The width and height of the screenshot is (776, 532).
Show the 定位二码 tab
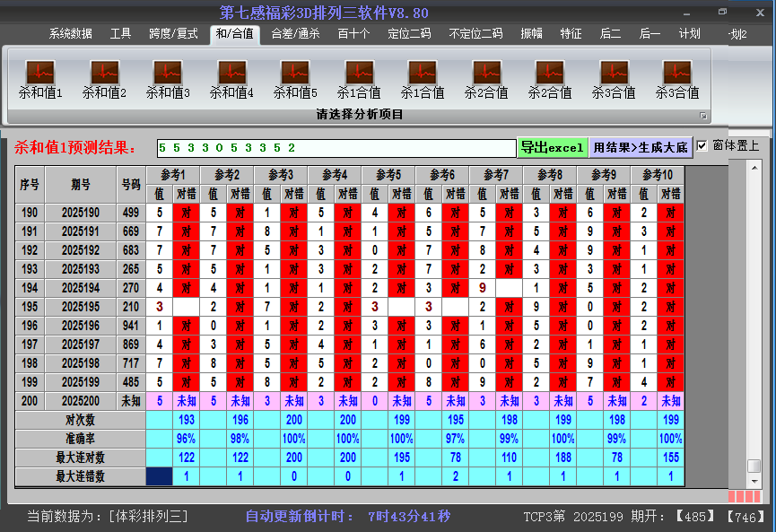click(409, 34)
